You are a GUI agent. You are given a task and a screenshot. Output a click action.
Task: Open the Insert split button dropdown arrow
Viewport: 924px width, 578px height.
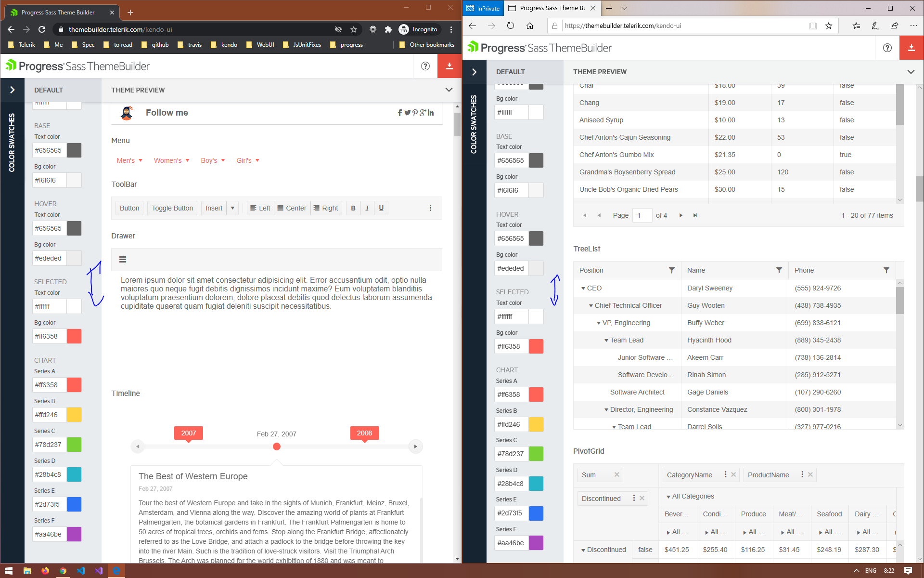click(232, 208)
